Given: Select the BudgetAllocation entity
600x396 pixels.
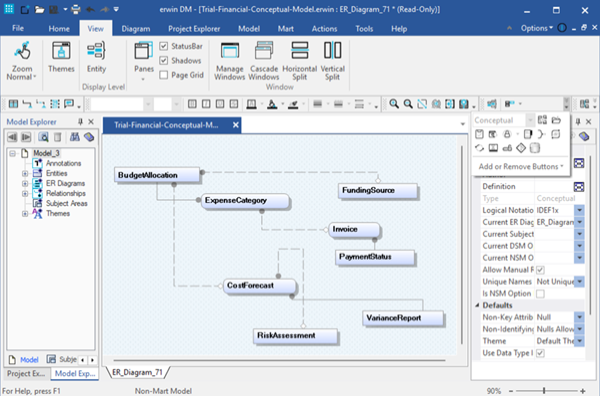Looking at the screenshot, I should click(157, 175).
